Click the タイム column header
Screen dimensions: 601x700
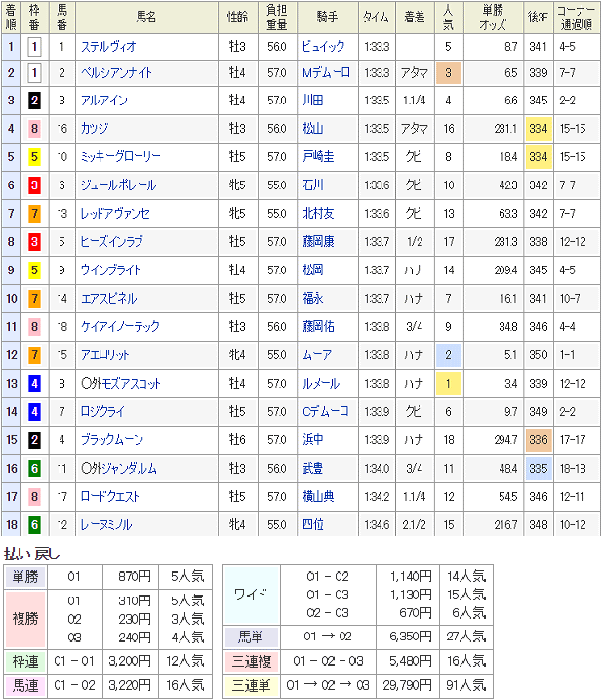tap(377, 18)
